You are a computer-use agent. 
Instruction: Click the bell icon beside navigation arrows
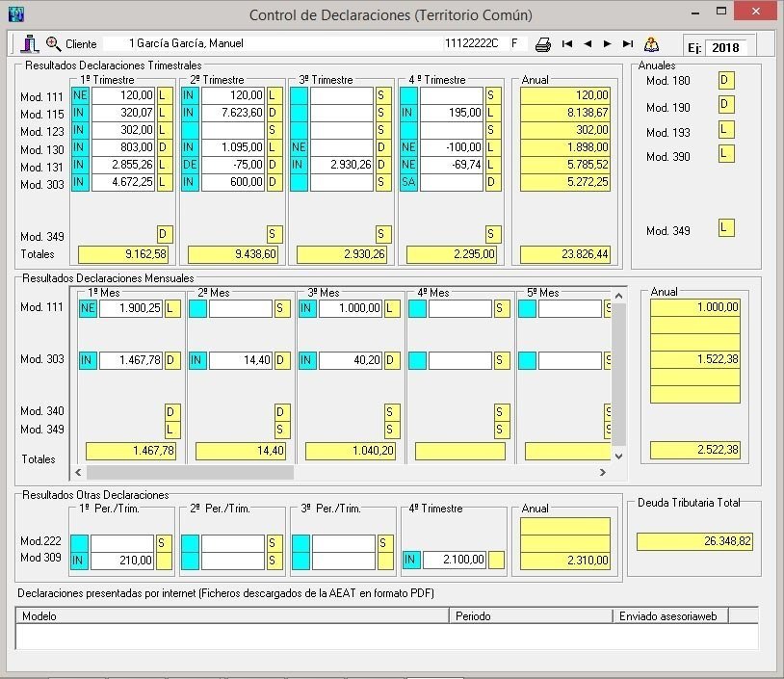pos(652,44)
